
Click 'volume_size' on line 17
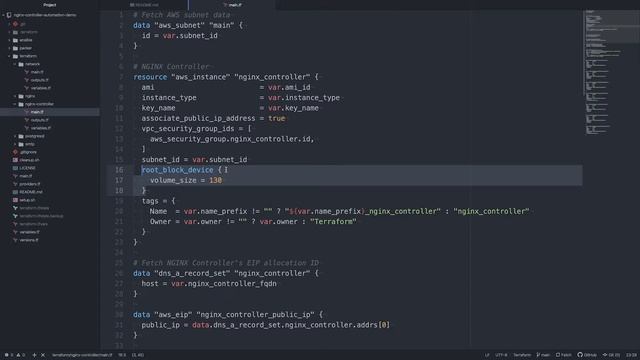[173, 180]
